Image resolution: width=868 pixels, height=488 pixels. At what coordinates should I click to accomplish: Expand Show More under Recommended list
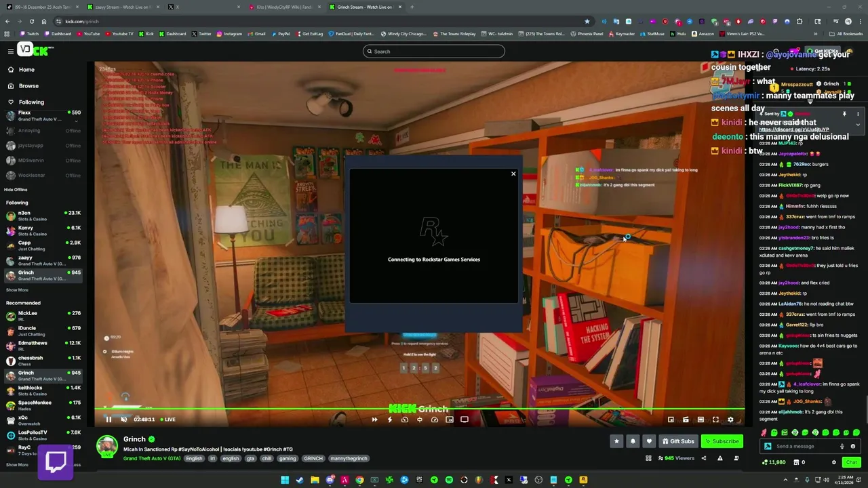[x=17, y=465]
